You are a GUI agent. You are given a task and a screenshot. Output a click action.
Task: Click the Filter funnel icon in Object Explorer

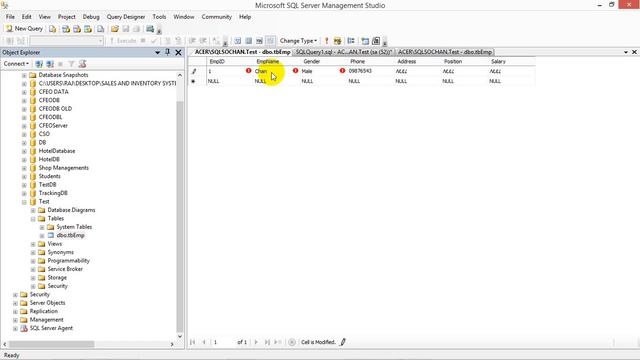tap(71, 64)
